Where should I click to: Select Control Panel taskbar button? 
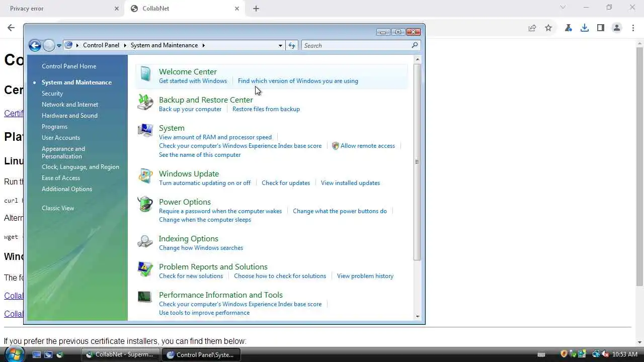coord(201,354)
